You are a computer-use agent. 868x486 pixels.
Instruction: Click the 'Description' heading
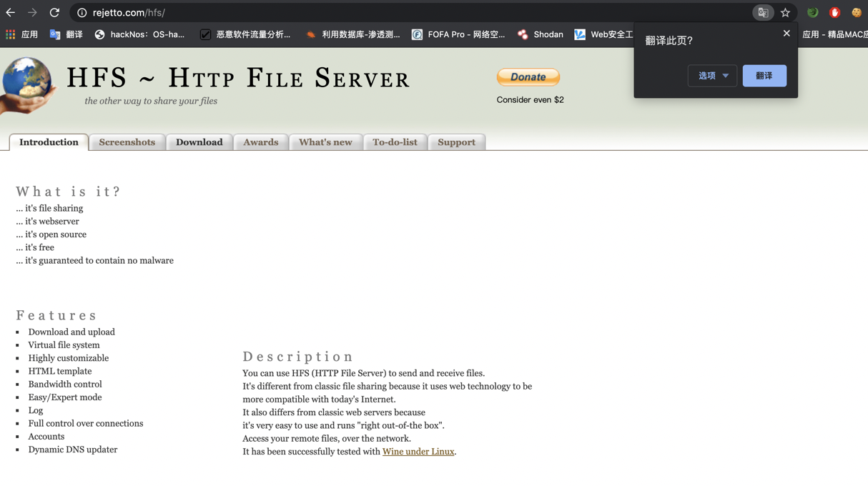point(298,357)
